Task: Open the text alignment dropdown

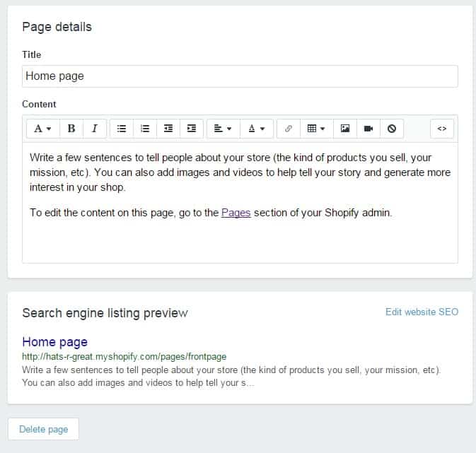Action: (x=223, y=129)
